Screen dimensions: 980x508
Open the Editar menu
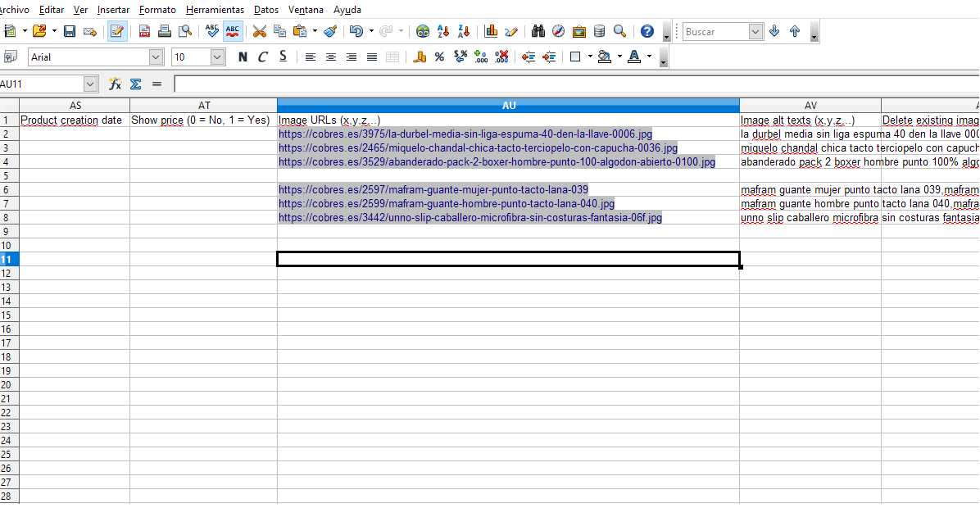click(x=52, y=10)
